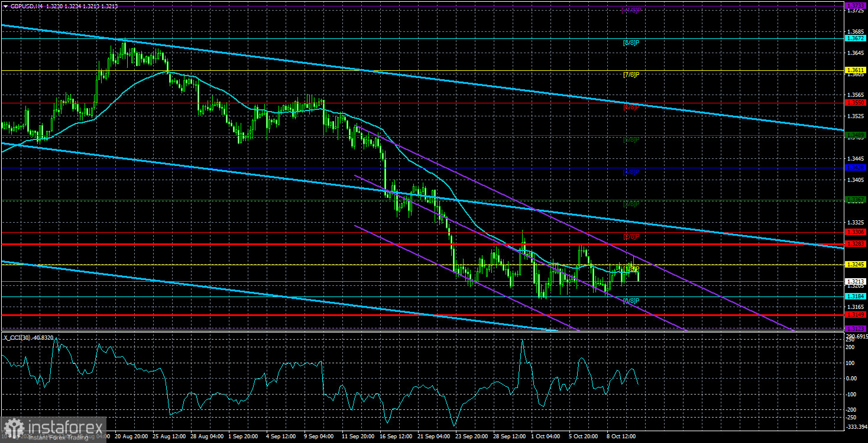The image size is (868, 443).
Task: Click the 0.00 value on CCI scale
Action: coord(853,379)
